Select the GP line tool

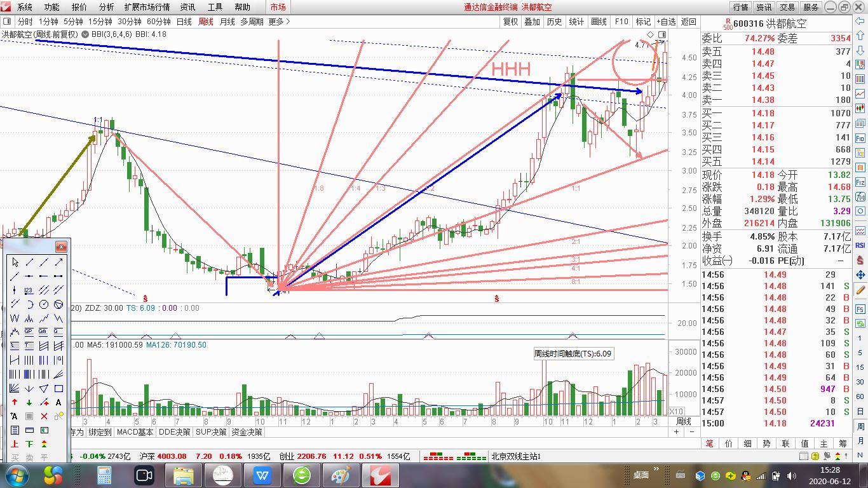point(29,332)
